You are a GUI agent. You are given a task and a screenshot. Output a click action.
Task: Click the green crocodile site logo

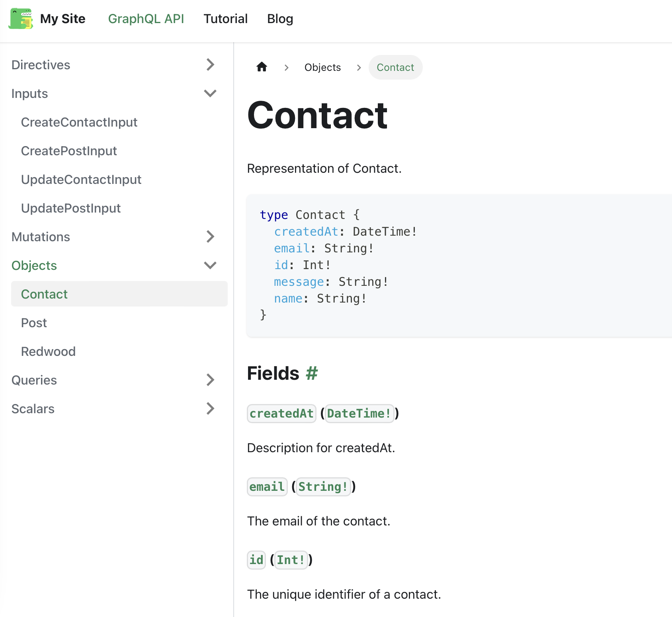[x=21, y=19]
